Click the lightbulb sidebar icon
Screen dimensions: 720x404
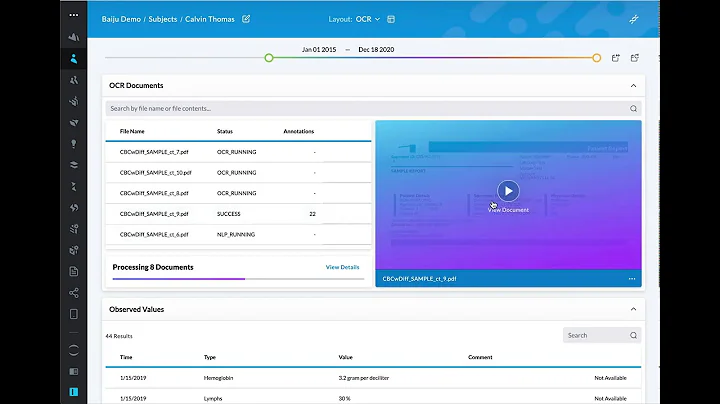coord(73,144)
